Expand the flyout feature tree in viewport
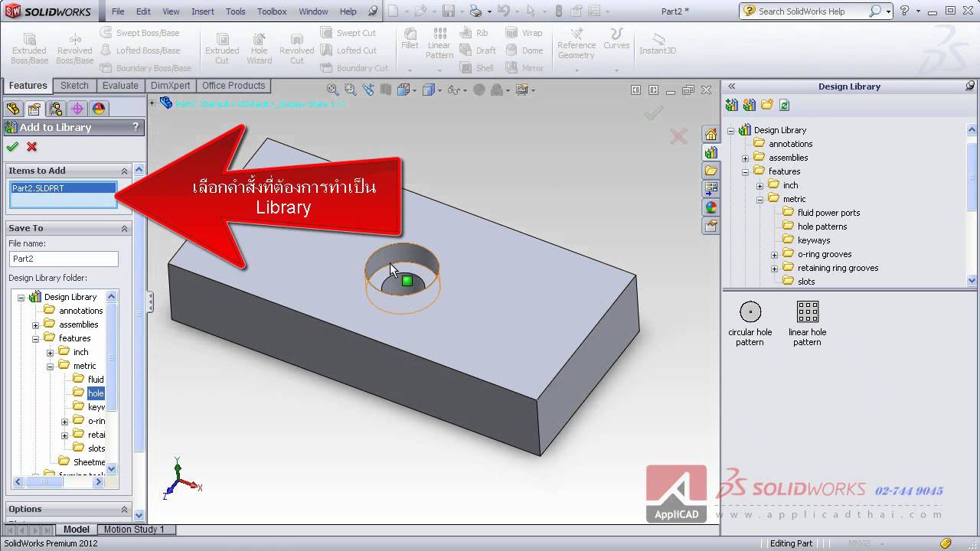 (152, 103)
